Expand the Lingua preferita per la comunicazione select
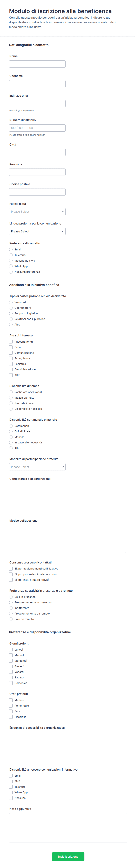The height and width of the screenshot is (868, 135). click(x=37, y=231)
